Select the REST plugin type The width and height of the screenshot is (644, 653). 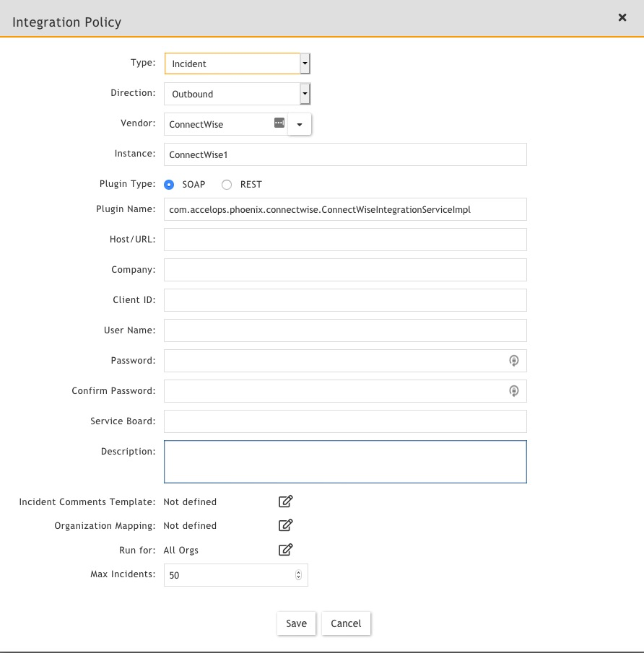click(x=227, y=185)
